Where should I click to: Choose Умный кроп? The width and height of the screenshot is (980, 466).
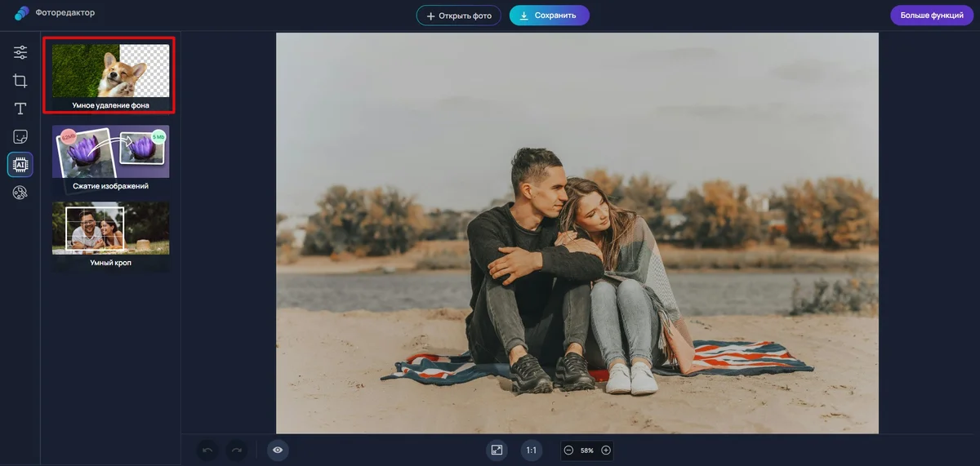point(110,237)
